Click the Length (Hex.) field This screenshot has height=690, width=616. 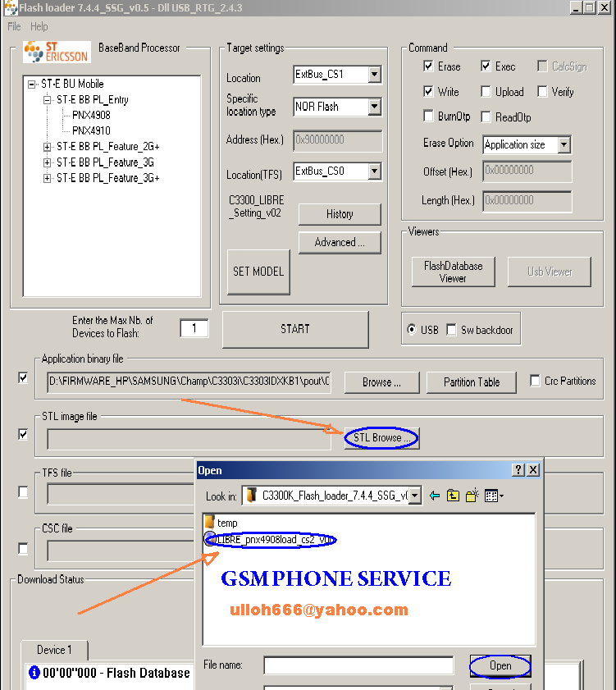point(527,201)
